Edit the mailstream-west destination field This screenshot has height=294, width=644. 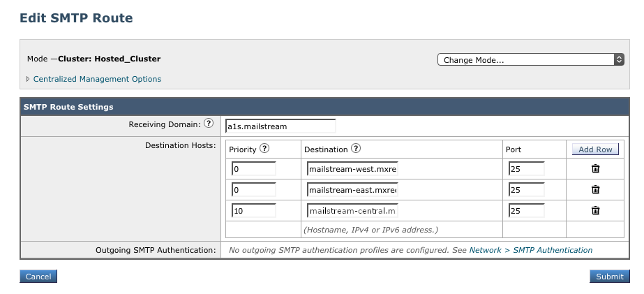[x=352, y=169]
